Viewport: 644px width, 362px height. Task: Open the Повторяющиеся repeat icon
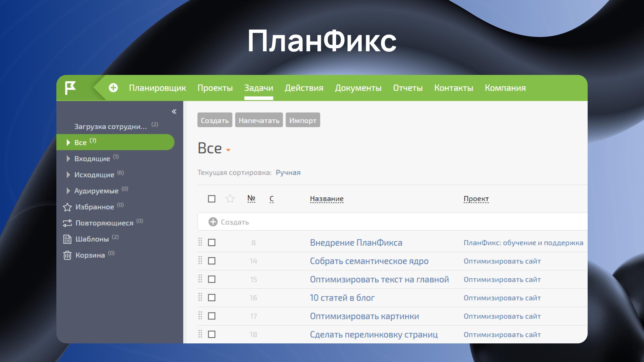(x=67, y=223)
